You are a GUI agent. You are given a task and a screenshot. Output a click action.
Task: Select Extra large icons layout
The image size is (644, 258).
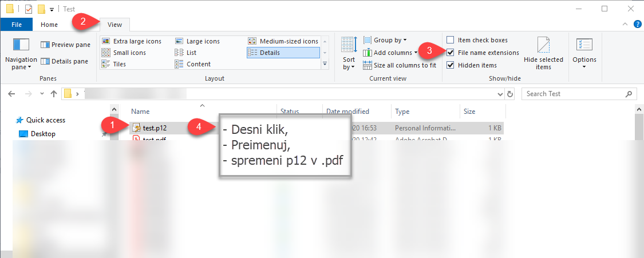tap(137, 41)
